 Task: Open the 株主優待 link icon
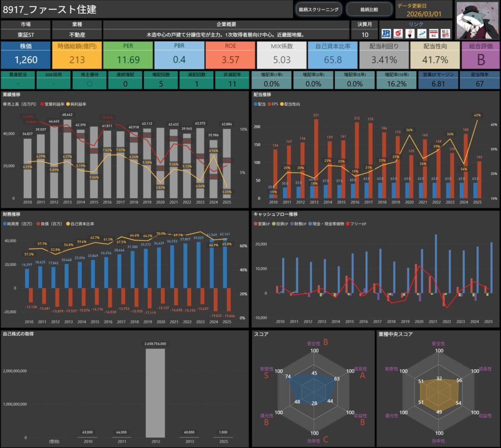(445, 33)
